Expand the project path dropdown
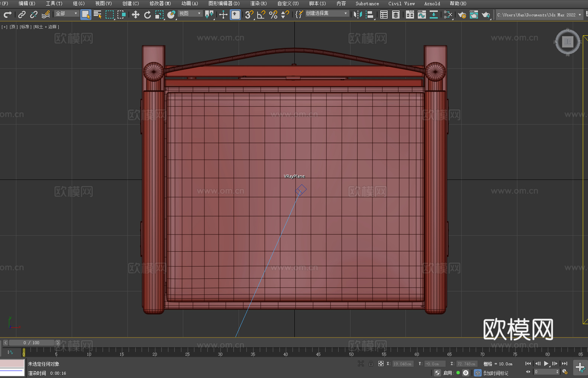588x378 pixels. [579, 15]
